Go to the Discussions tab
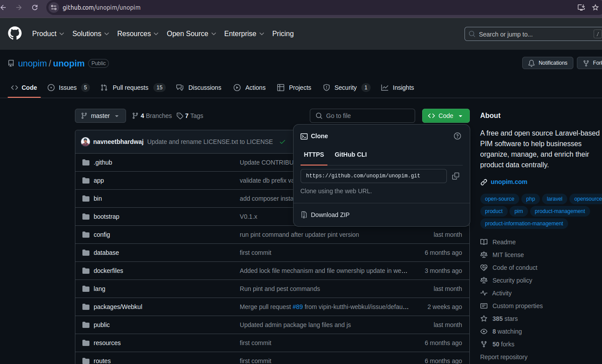Image resolution: width=602 pixels, height=364 pixels. [x=199, y=88]
